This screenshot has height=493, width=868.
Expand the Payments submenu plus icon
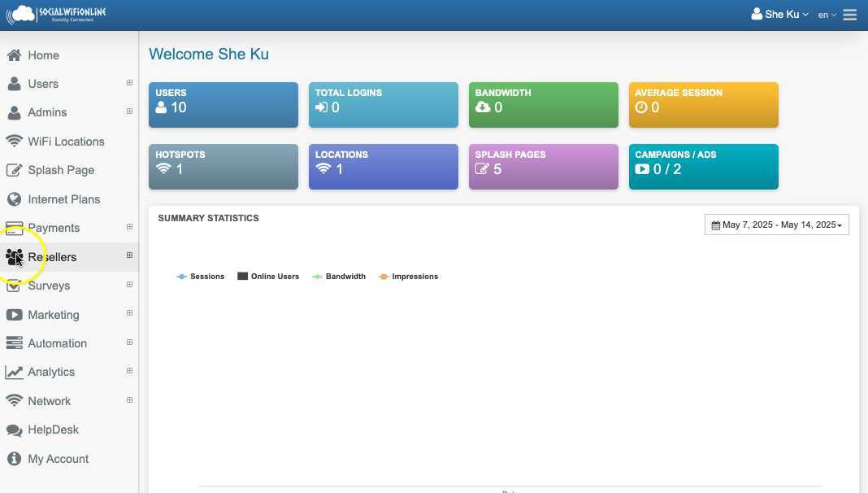(129, 226)
